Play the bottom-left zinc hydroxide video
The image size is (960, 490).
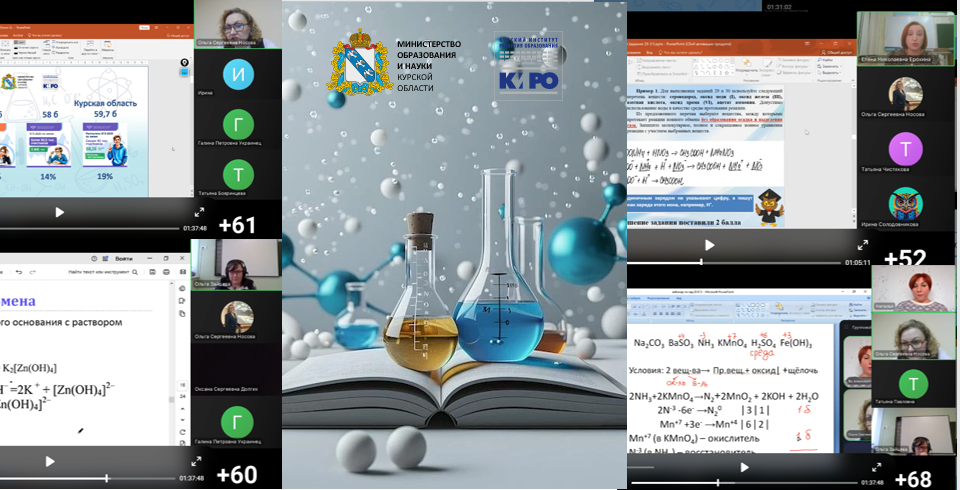50,462
